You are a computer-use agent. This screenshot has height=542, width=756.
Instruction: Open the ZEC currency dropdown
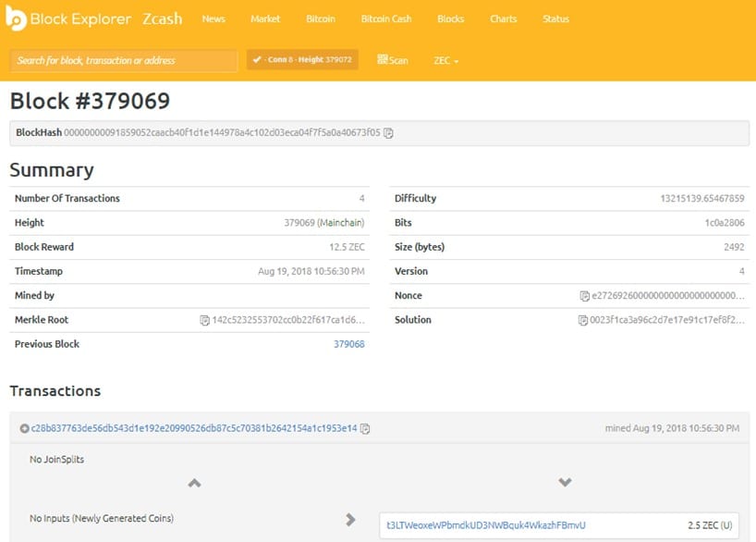tap(446, 60)
